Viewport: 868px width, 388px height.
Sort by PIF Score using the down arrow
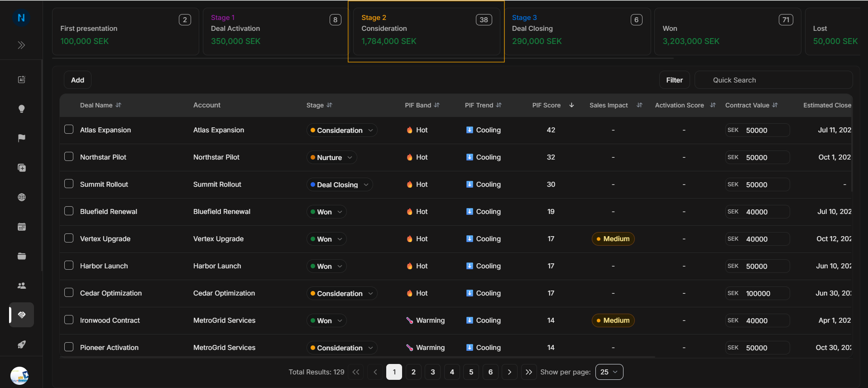tap(571, 105)
